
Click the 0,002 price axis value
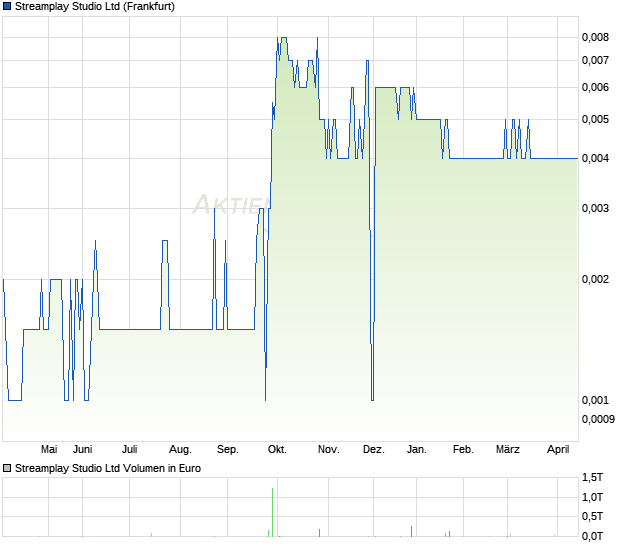(x=595, y=279)
